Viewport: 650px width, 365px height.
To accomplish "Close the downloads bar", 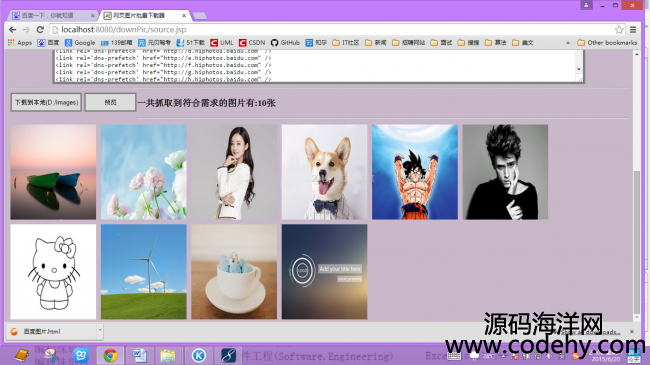I will click(632, 331).
